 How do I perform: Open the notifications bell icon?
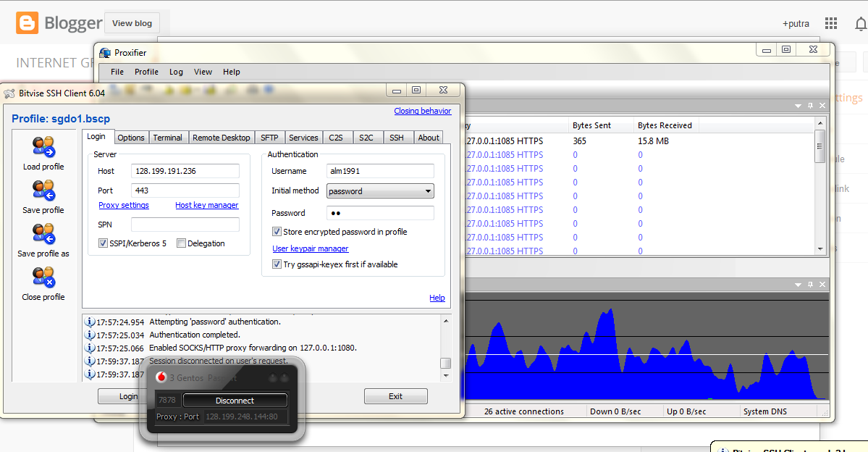(861, 23)
